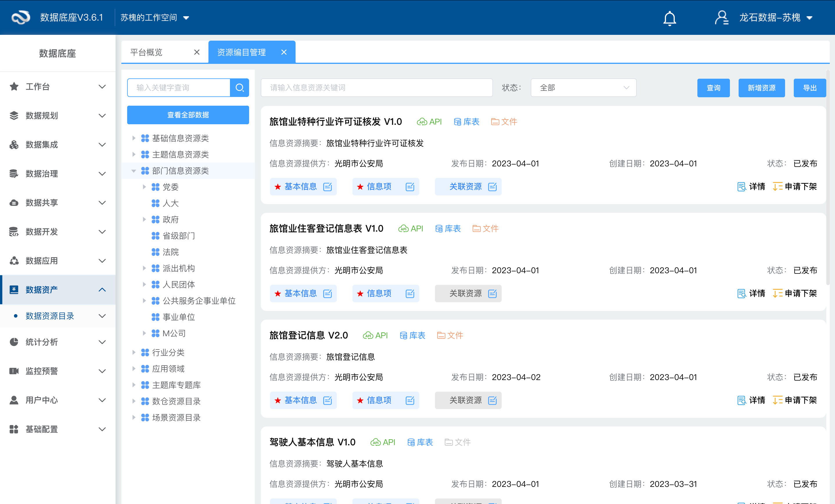Open the 状态 filter dropdown
Screen dimensions: 835x504
click(x=583, y=87)
